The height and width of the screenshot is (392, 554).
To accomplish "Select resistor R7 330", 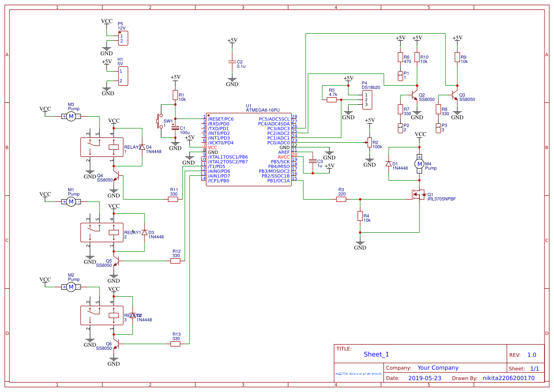I will 400,109.
